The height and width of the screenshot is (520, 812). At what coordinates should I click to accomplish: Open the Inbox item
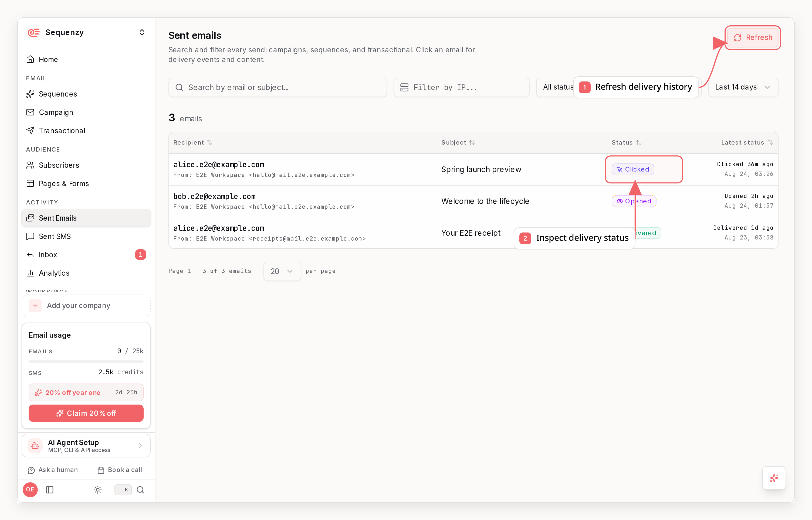pos(86,255)
